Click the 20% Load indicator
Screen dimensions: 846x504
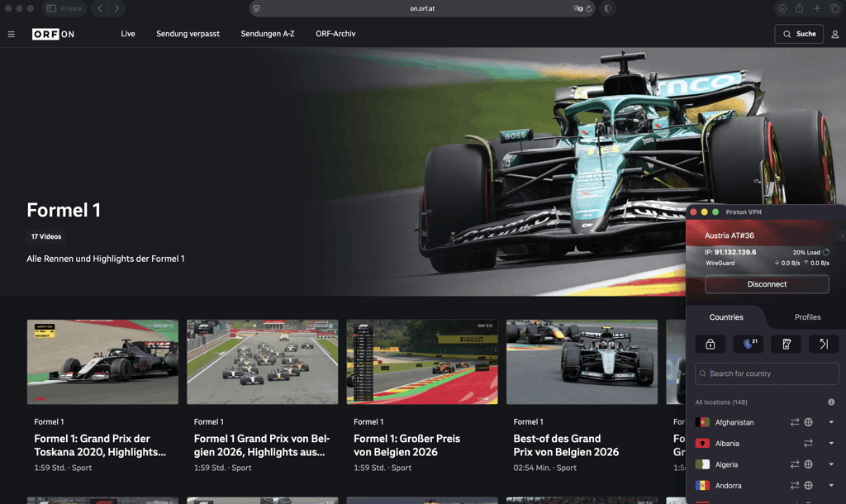pyautogui.click(x=810, y=252)
